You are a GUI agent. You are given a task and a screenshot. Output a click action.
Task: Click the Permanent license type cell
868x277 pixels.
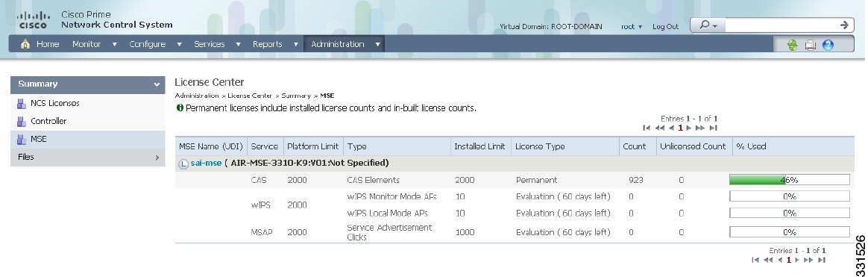pos(536,180)
